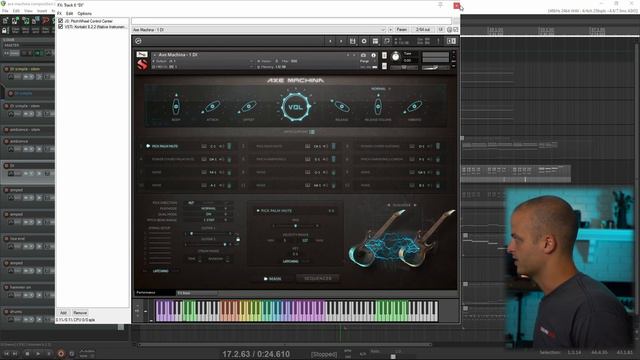Adjust the Offset knob

click(x=249, y=107)
